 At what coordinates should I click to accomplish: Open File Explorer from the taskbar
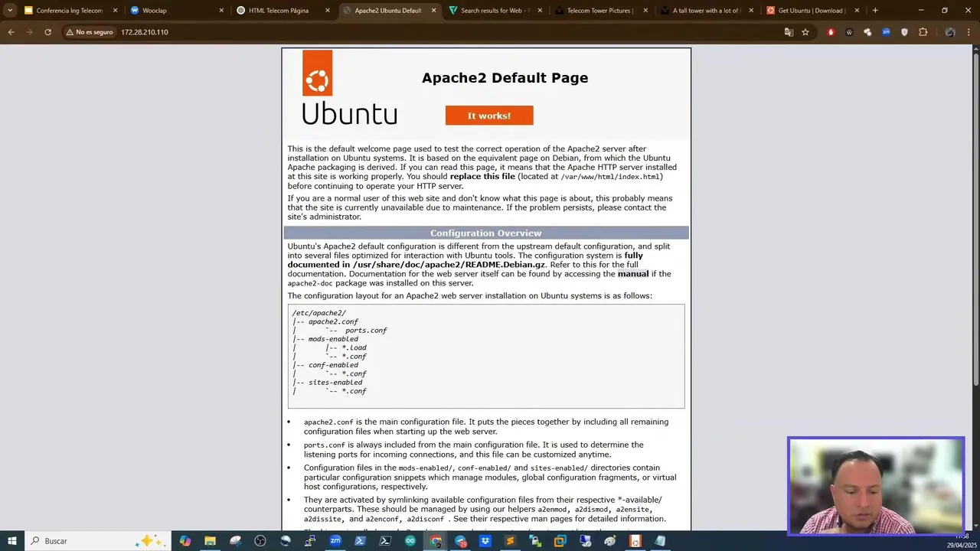tap(210, 541)
